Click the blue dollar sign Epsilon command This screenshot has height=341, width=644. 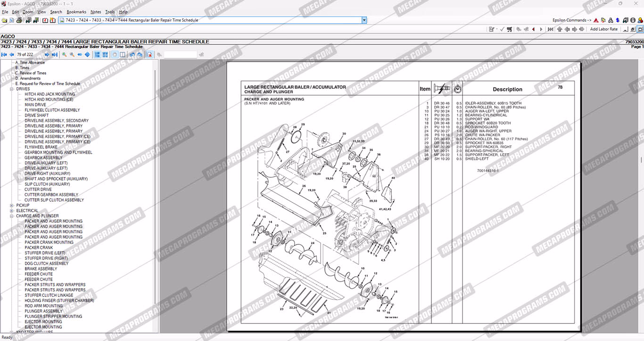[618, 20]
